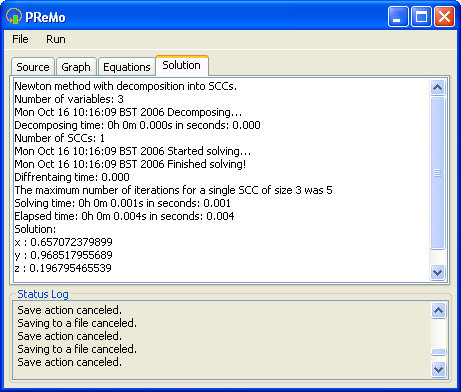Click the solution pane scroll down arrow
Viewport: 461px width, 392px height.
point(437,273)
